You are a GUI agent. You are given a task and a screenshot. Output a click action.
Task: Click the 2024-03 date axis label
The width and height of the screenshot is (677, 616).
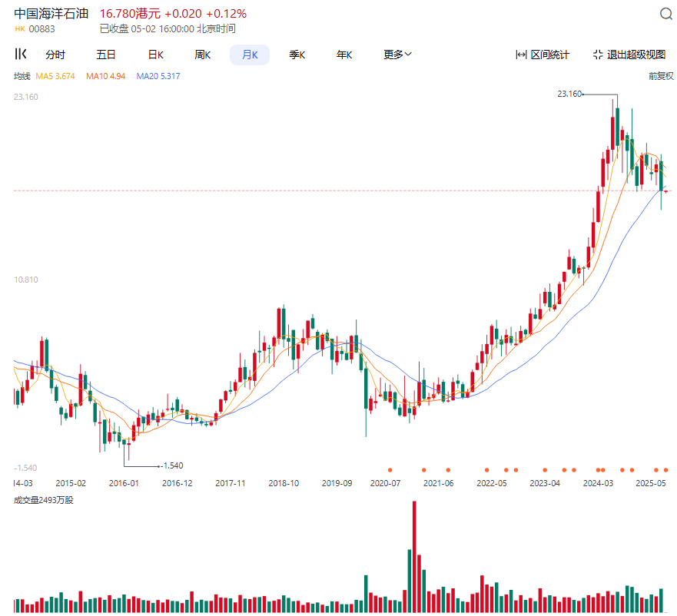click(598, 483)
